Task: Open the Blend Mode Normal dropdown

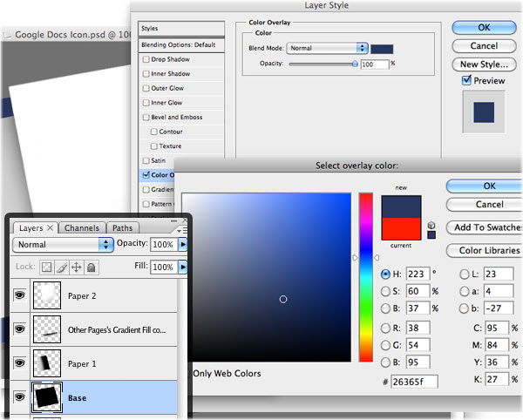Action: [x=327, y=48]
